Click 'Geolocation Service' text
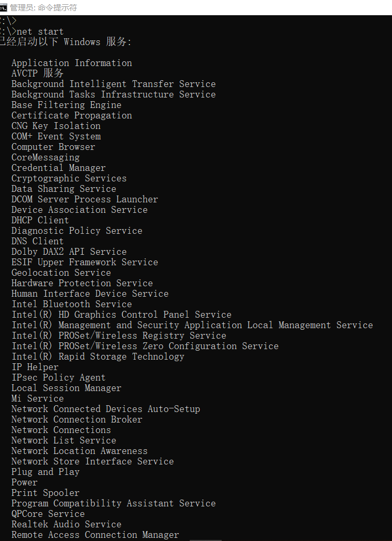The width and height of the screenshot is (392, 541). tap(61, 273)
